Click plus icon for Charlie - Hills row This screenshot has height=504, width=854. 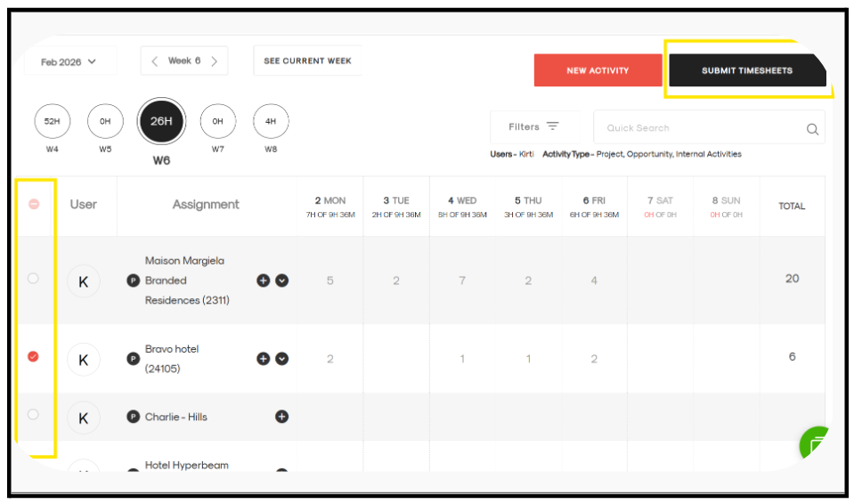point(281,417)
